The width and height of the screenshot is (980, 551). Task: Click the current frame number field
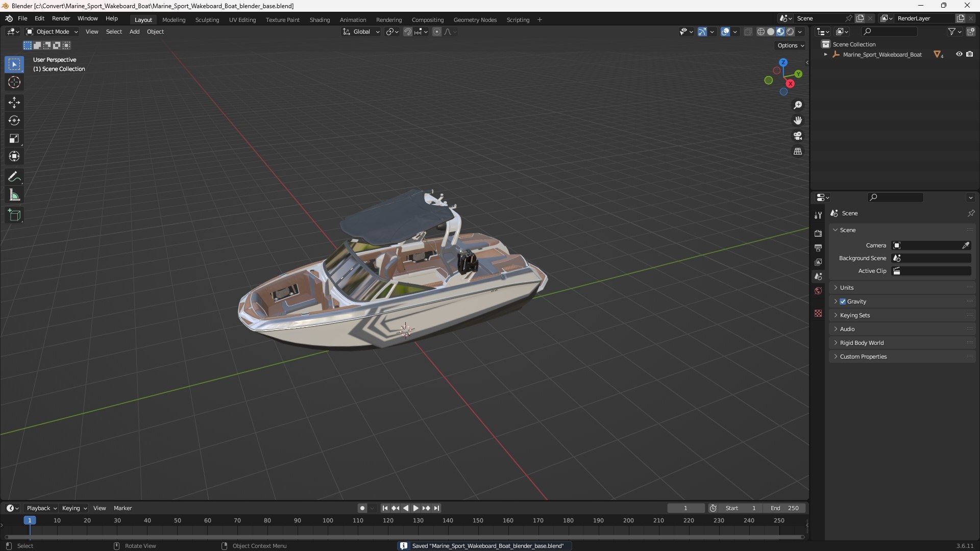tap(685, 508)
